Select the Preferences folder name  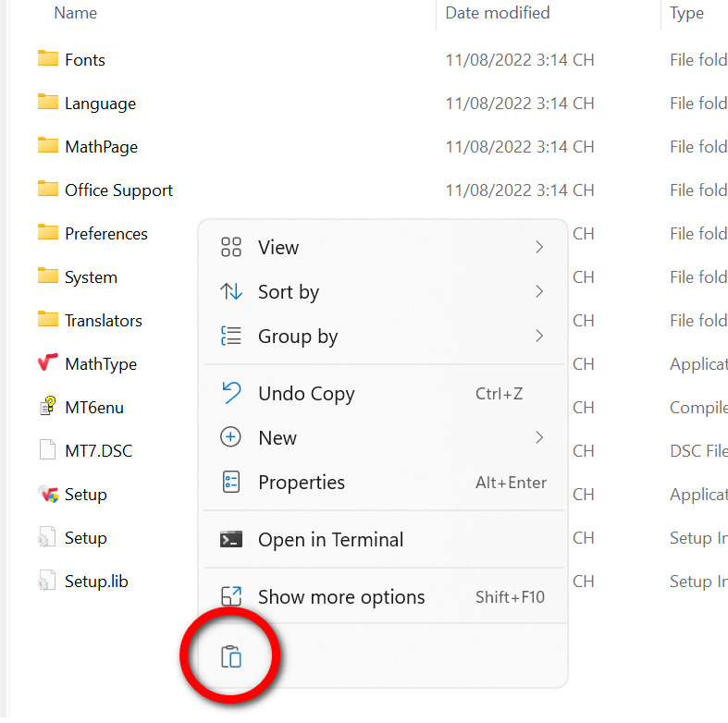106,233
